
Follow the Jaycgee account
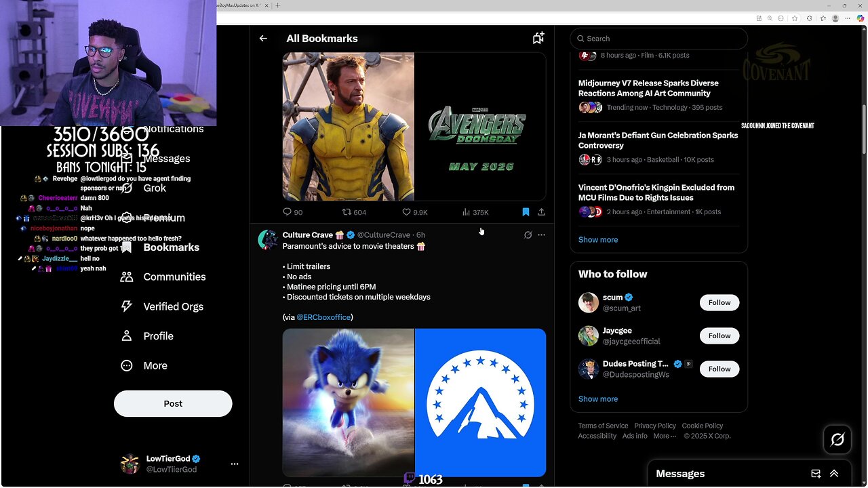719,335
